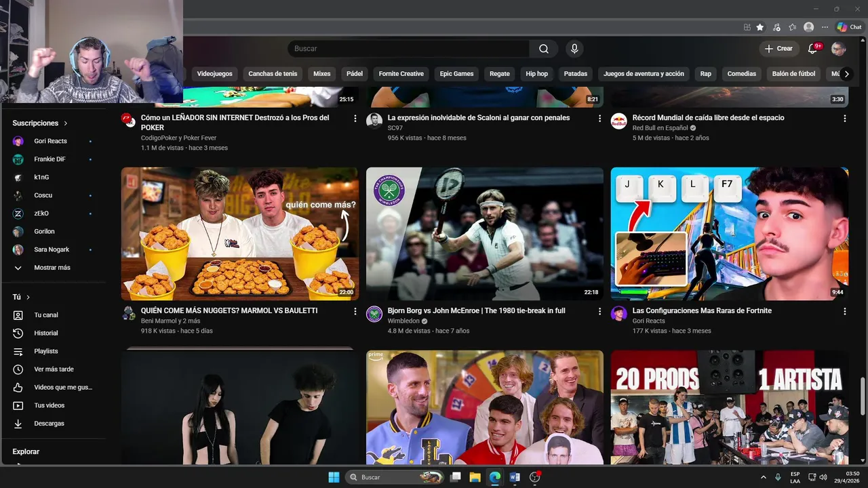Image resolution: width=868 pixels, height=488 pixels.
Task: Open Descargas in sidebar
Action: coord(53,424)
